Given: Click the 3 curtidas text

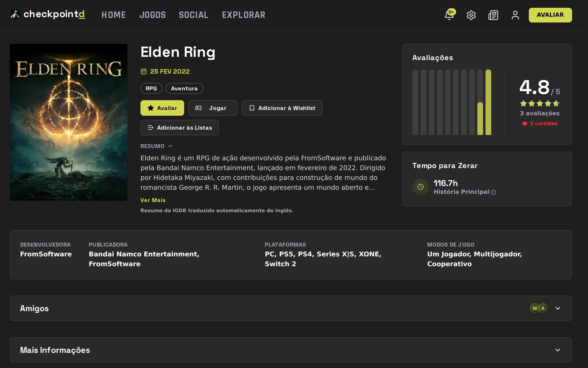Looking at the screenshot, I should point(543,123).
